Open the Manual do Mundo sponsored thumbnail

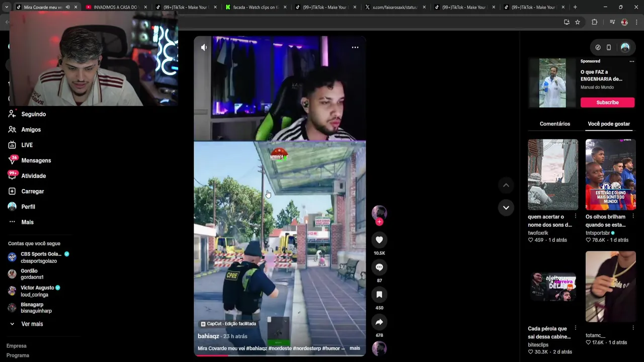tap(552, 83)
